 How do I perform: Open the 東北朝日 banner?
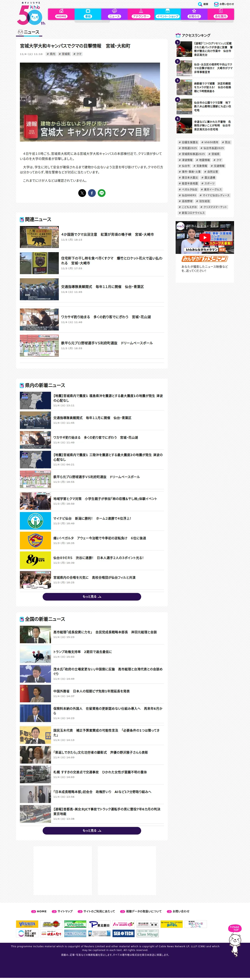(99, 924)
